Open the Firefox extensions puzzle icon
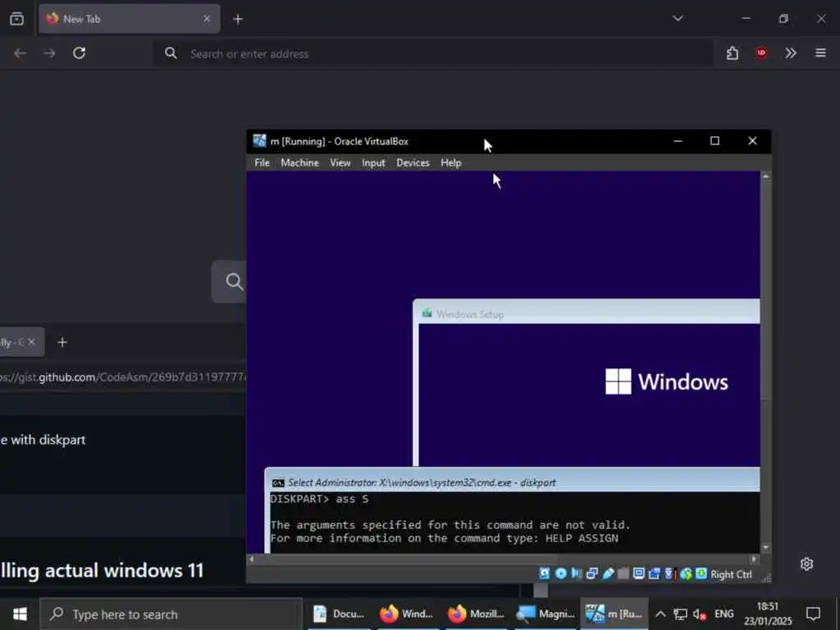The width and height of the screenshot is (840, 630). 733,53
